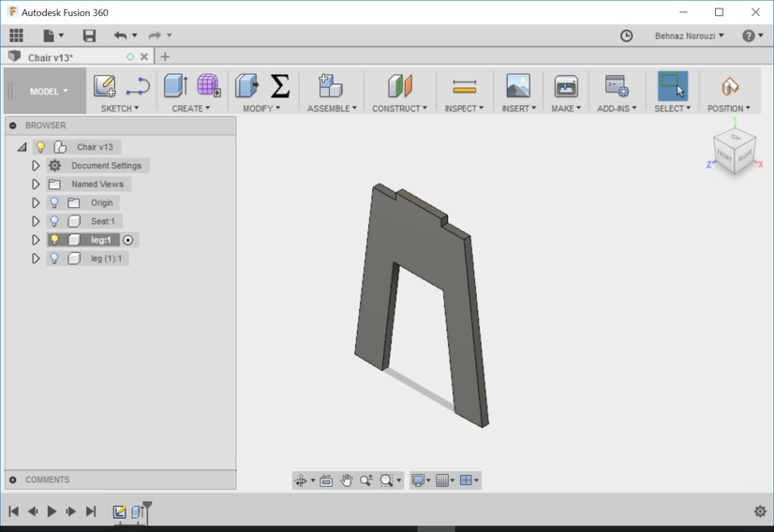The width and height of the screenshot is (774, 532).
Task: Select the Press Pull modify icon
Action: pos(246,86)
